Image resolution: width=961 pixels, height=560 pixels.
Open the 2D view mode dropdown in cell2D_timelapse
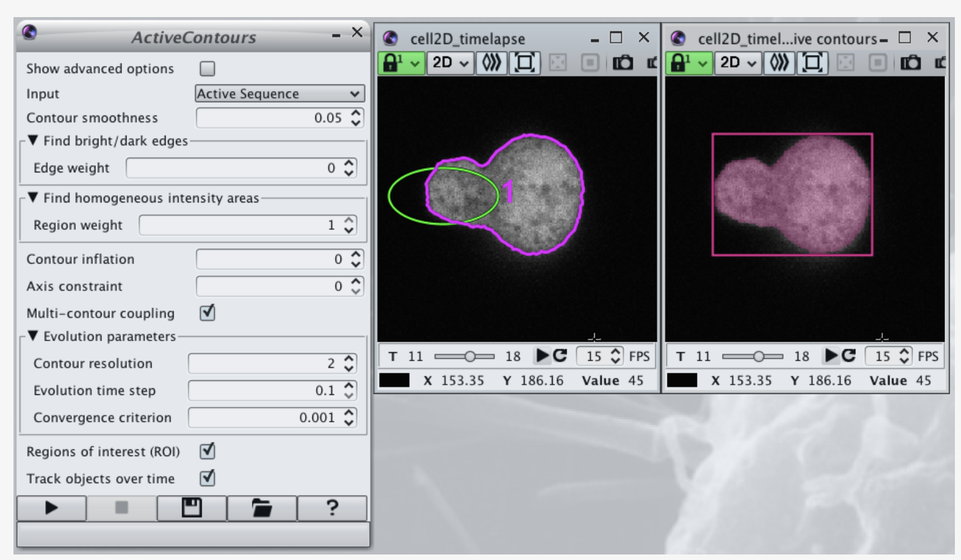[450, 63]
